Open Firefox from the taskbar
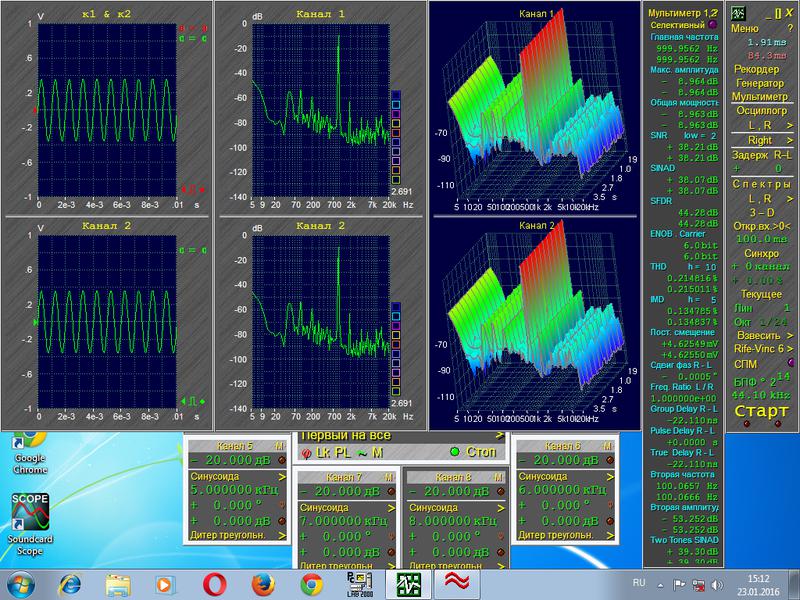 (263, 585)
